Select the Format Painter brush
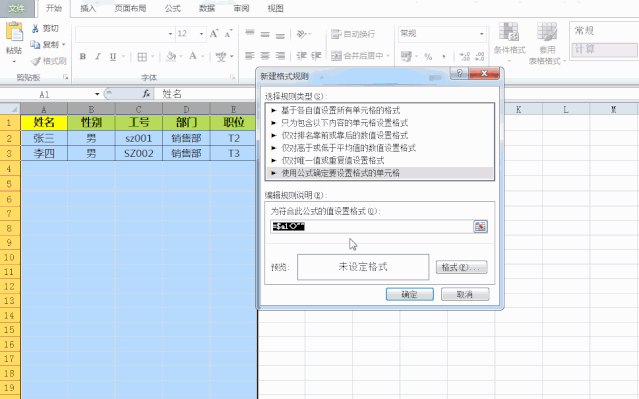This screenshot has width=639, height=399. coord(35,61)
